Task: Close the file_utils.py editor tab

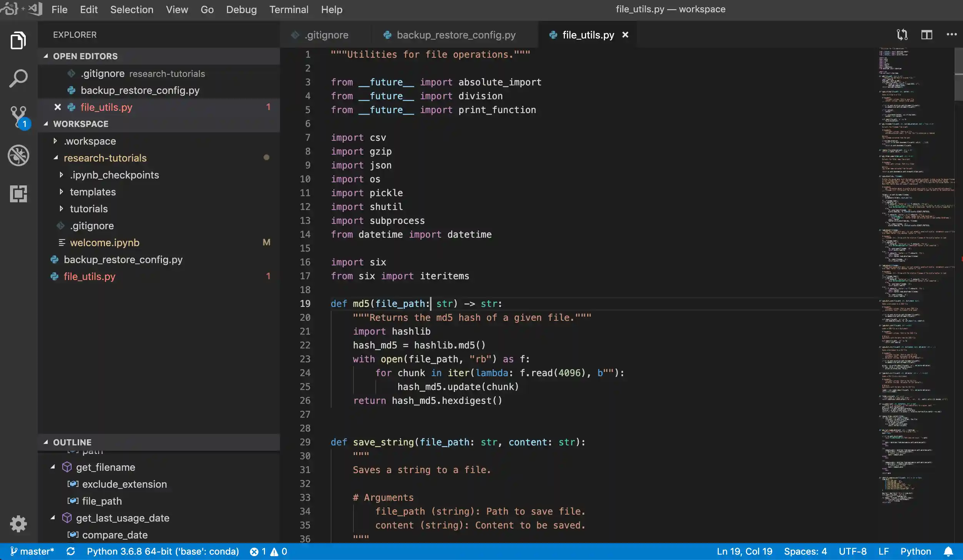Action: pos(625,35)
